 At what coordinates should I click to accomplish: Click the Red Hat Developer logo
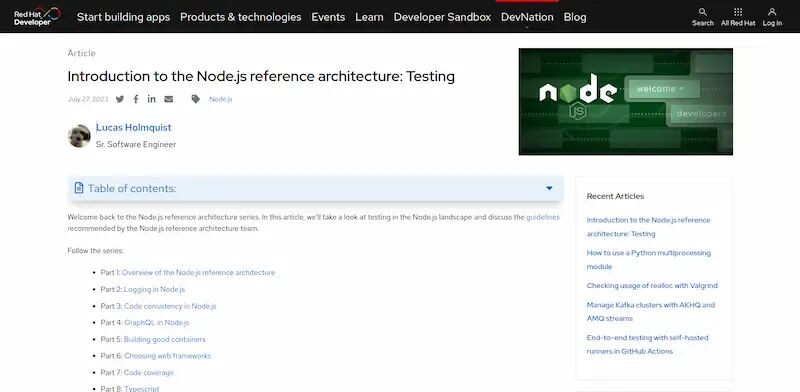(37, 16)
